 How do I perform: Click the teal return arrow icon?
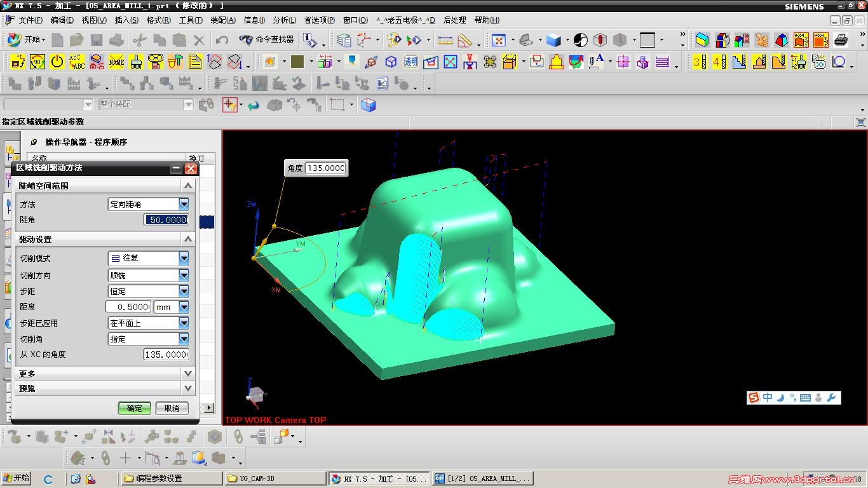pyautogui.click(x=254, y=105)
